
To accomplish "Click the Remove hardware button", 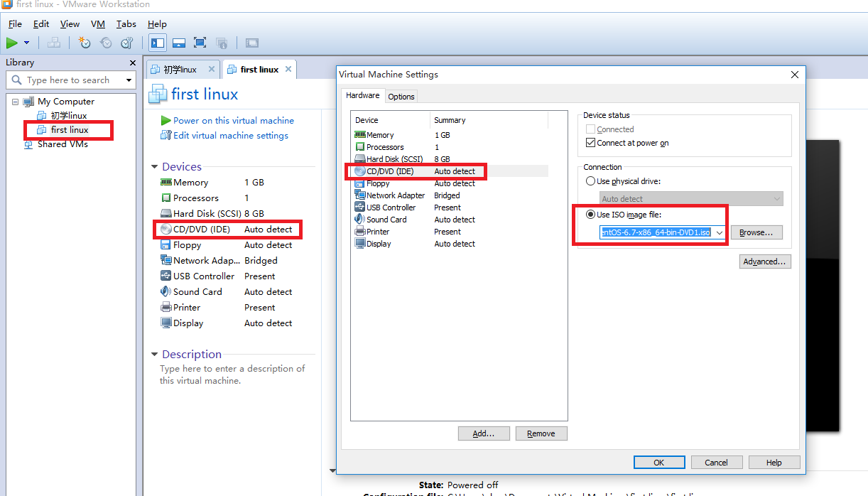I will (x=541, y=433).
